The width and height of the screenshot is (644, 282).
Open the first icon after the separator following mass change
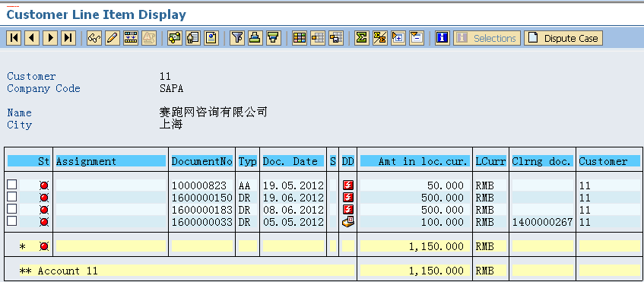pyautogui.click(x=175, y=38)
